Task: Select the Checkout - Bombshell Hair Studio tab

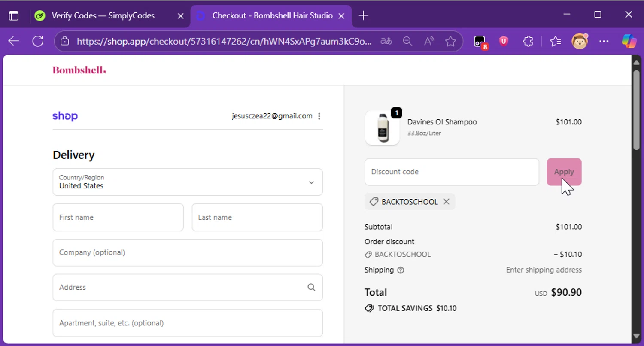Action: point(272,16)
